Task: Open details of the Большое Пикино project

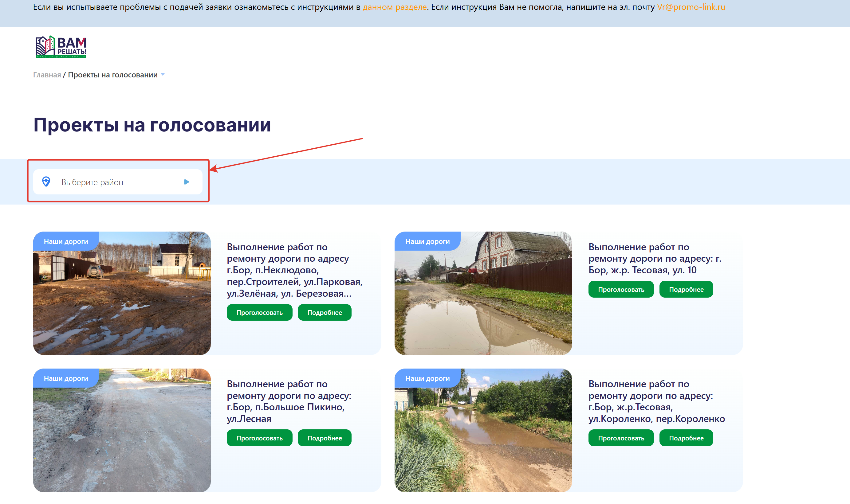Action: [x=325, y=438]
